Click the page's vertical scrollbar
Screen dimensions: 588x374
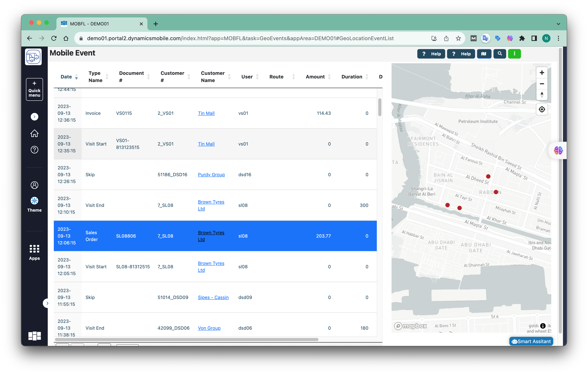tap(560, 191)
